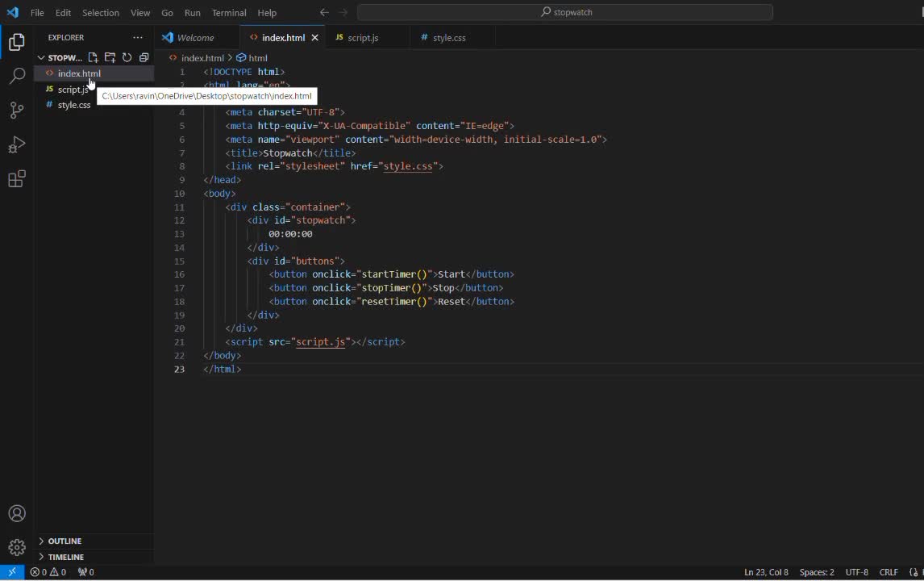
Task: Click the New File icon in Explorer
Action: pos(94,57)
